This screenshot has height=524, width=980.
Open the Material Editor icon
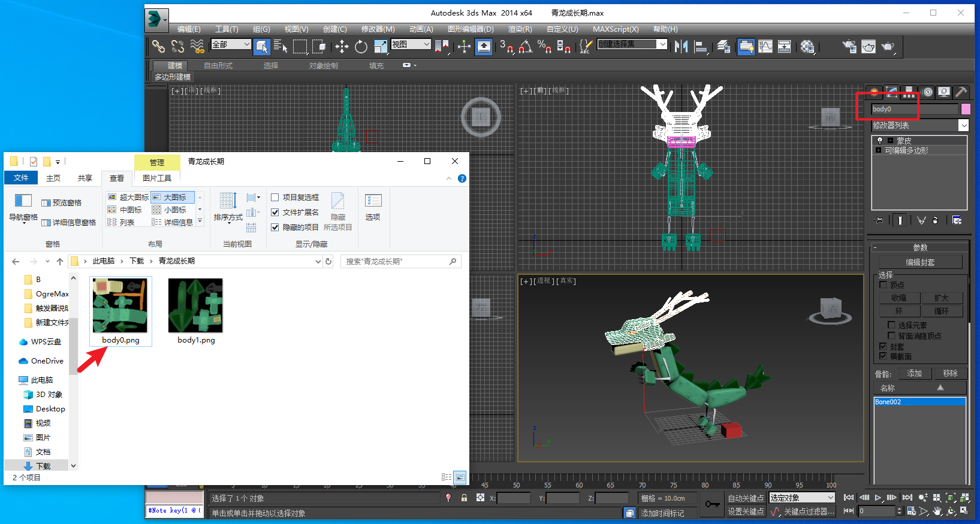click(x=807, y=46)
